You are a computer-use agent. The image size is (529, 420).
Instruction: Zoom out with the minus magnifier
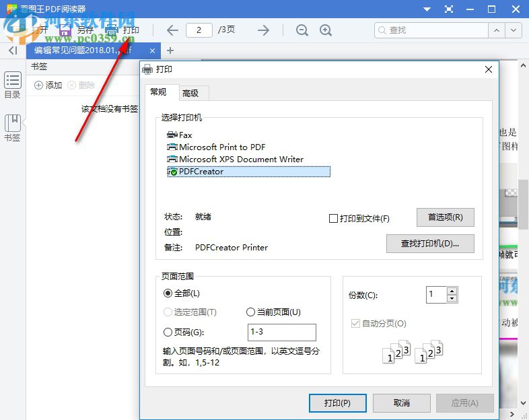(302, 30)
